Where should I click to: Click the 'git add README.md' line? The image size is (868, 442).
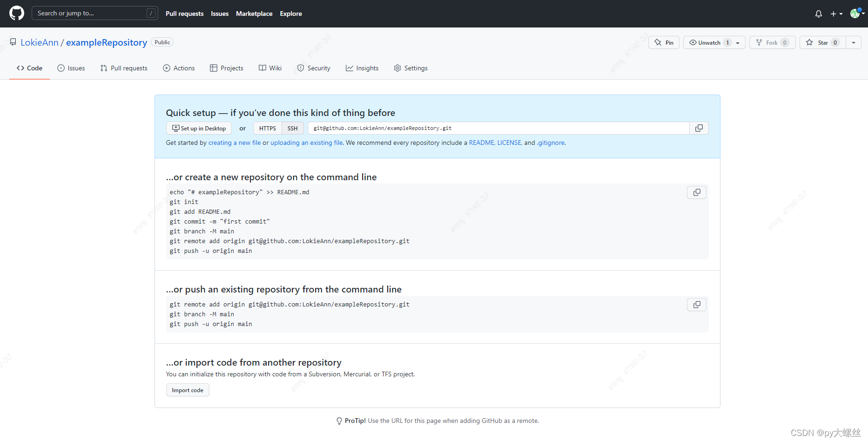(200, 211)
